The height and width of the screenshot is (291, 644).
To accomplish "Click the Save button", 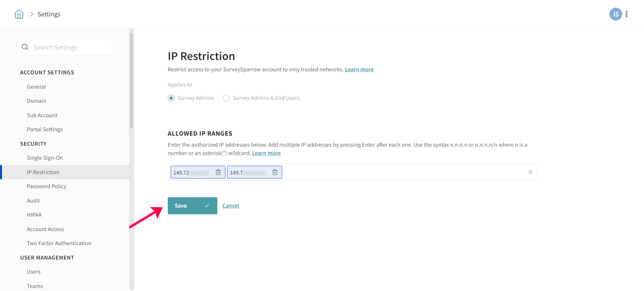I will [192, 206].
